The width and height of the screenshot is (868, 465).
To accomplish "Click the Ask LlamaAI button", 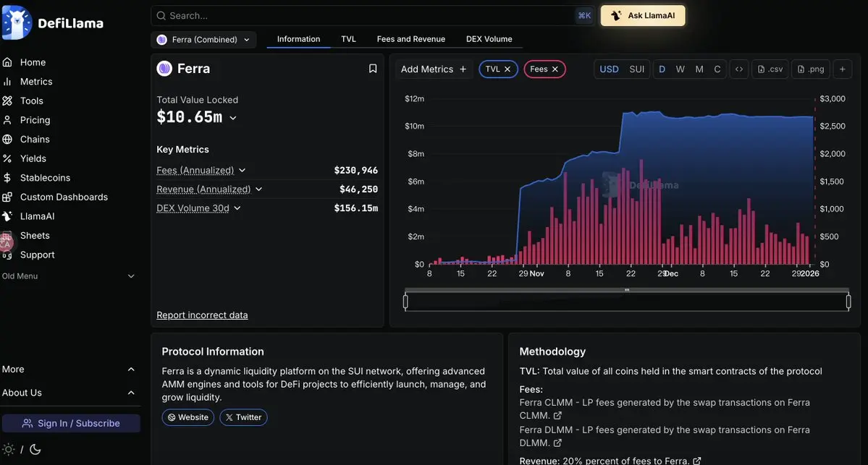I will click(643, 16).
